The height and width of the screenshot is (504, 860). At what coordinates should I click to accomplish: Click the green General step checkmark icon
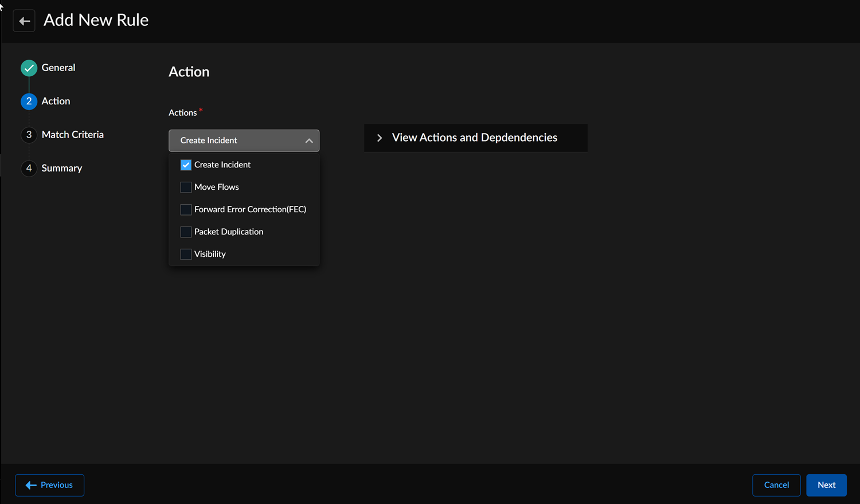29,68
